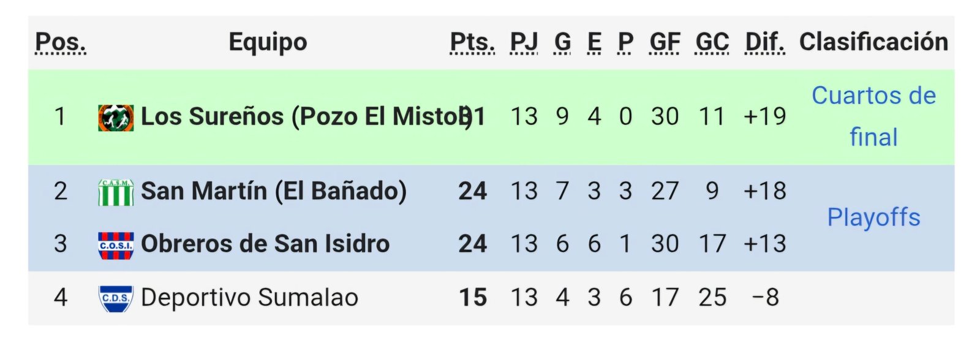Click the Deportivo Sumalao C.D.S. crest

[x=116, y=298]
